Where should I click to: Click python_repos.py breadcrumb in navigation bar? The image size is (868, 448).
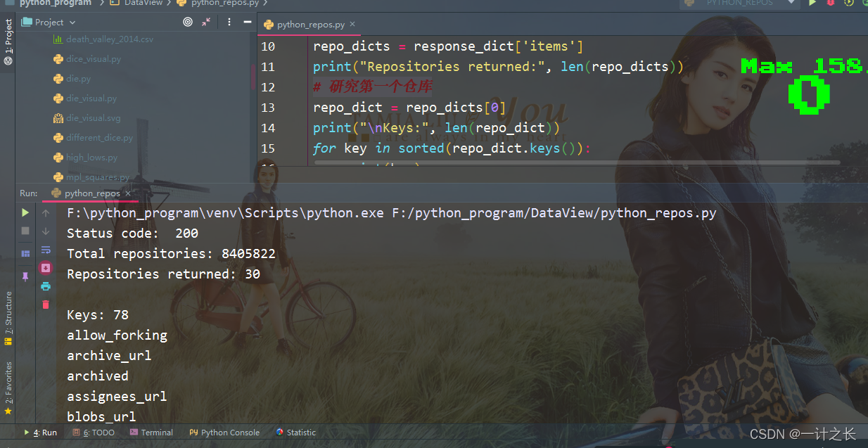[219, 3]
